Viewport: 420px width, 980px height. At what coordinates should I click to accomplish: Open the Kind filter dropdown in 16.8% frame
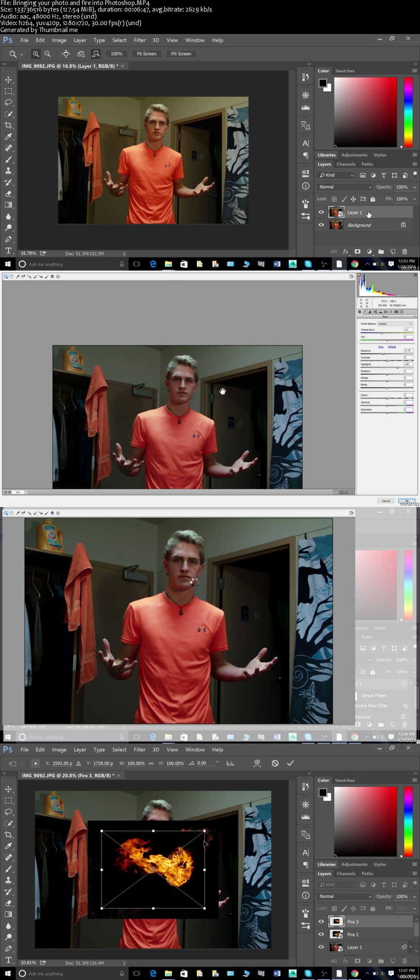point(336,175)
